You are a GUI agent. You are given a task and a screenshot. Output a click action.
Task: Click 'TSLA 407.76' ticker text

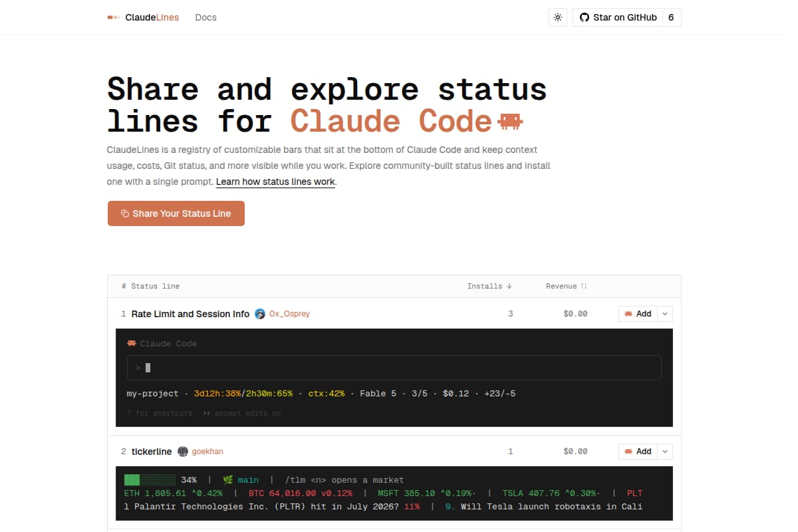pyautogui.click(x=530, y=493)
